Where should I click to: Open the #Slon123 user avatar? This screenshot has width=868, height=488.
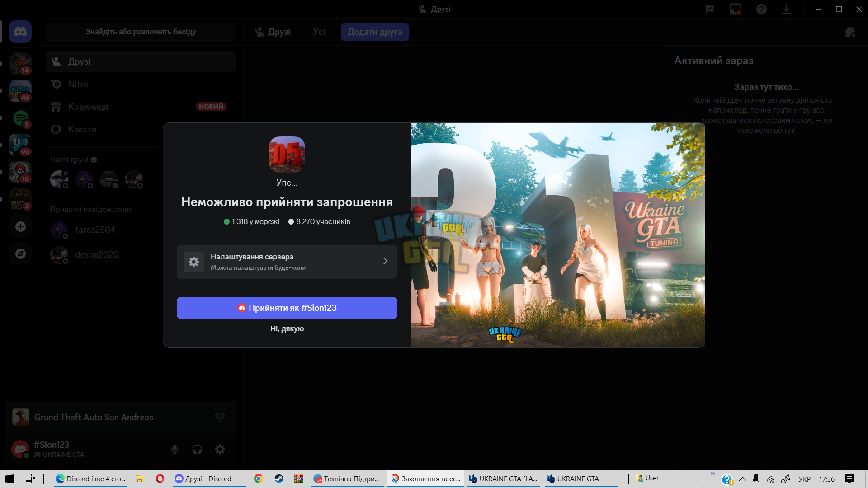(x=20, y=449)
